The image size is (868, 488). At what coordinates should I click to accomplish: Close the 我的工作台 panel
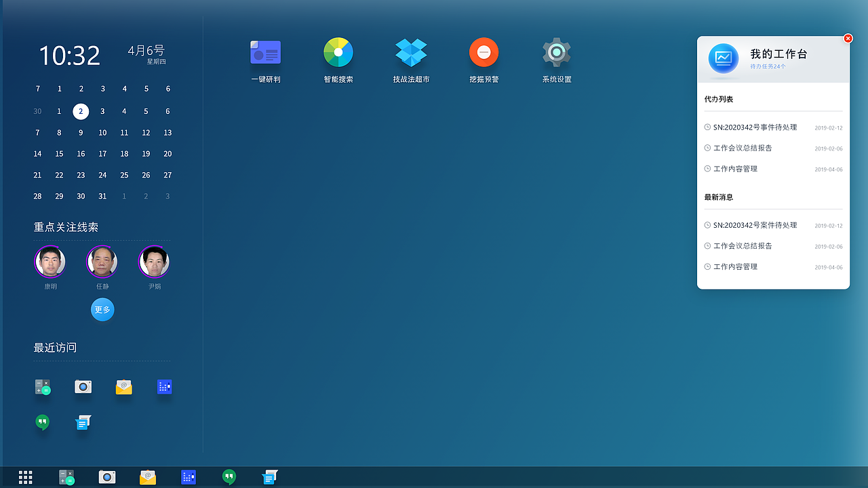pyautogui.click(x=848, y=39)
